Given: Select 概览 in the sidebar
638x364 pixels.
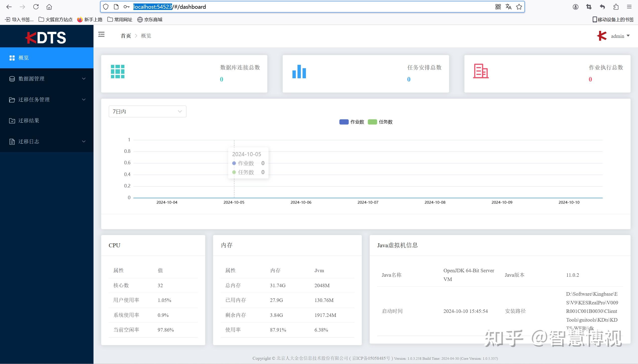Looking at the screenshot, I should pos(23,58).
